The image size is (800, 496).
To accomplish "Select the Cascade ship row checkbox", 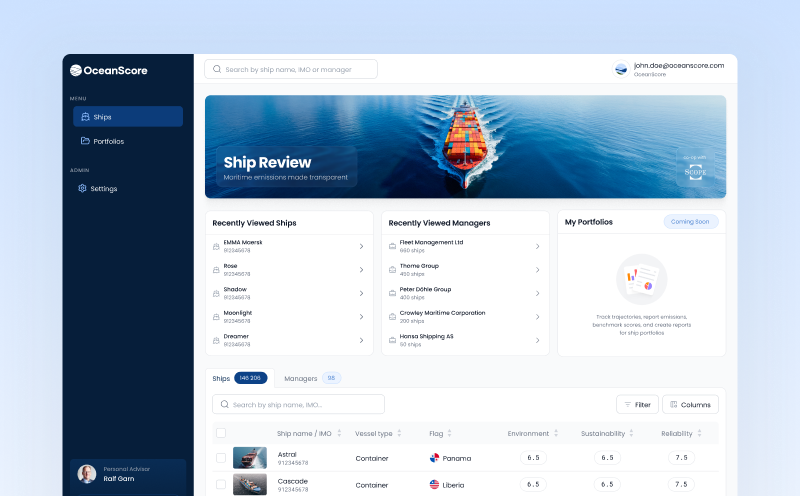I will coord(221,484).
